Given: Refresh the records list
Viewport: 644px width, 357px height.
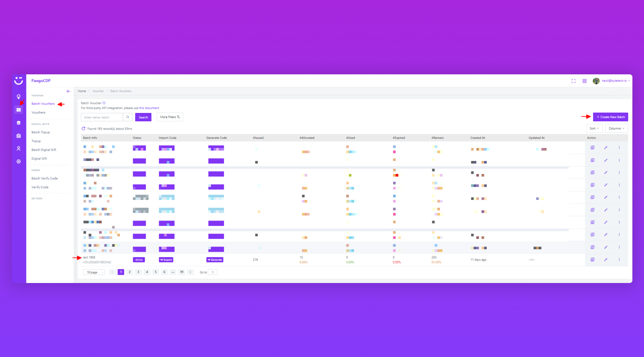Looking at the screenshot, I should click(x=84, y=129).
